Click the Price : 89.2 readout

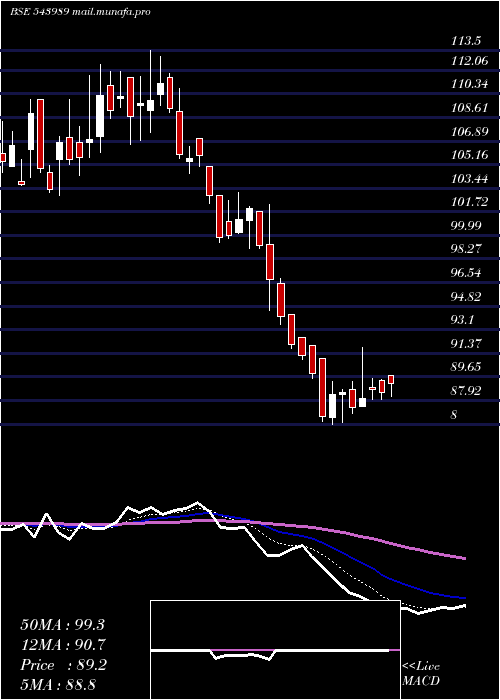pyautogui.click(x=63, y=665)
